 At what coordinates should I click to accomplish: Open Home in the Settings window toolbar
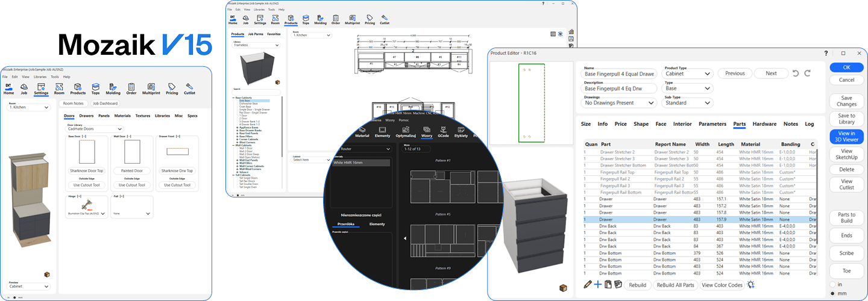tap(9, 90)
